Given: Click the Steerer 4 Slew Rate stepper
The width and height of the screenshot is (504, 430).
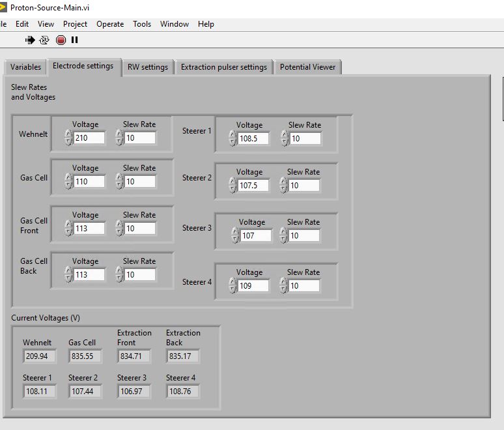Looking at the screenshot, I should pyautogui.click(x=283, y=286).
